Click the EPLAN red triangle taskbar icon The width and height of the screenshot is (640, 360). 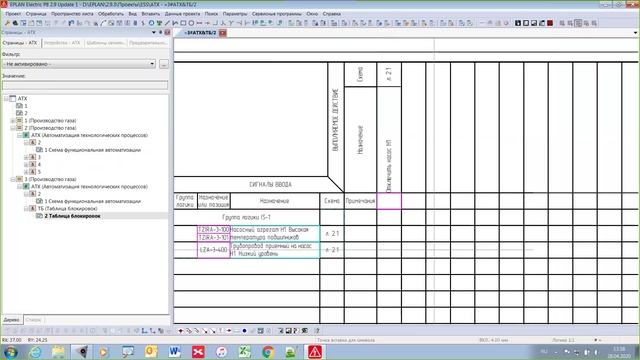click(315, 352)
